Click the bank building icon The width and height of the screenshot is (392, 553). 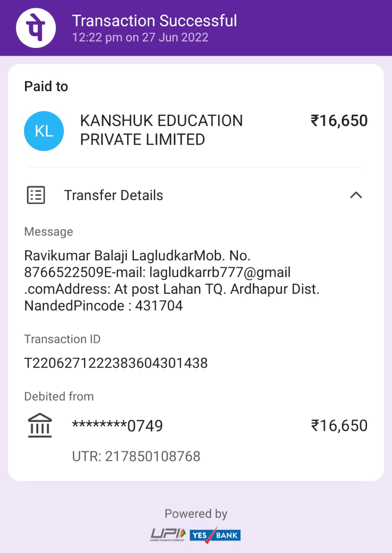tap(40, 426)
